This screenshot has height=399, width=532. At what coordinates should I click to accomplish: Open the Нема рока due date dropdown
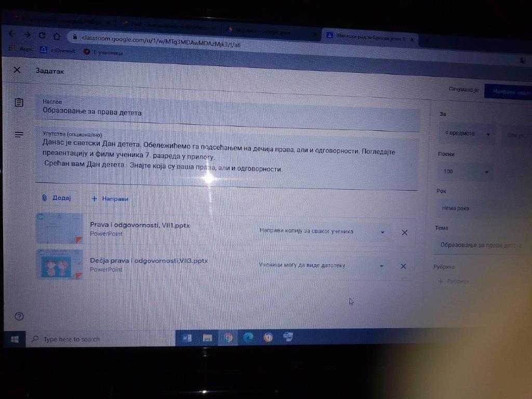(484, 208)
